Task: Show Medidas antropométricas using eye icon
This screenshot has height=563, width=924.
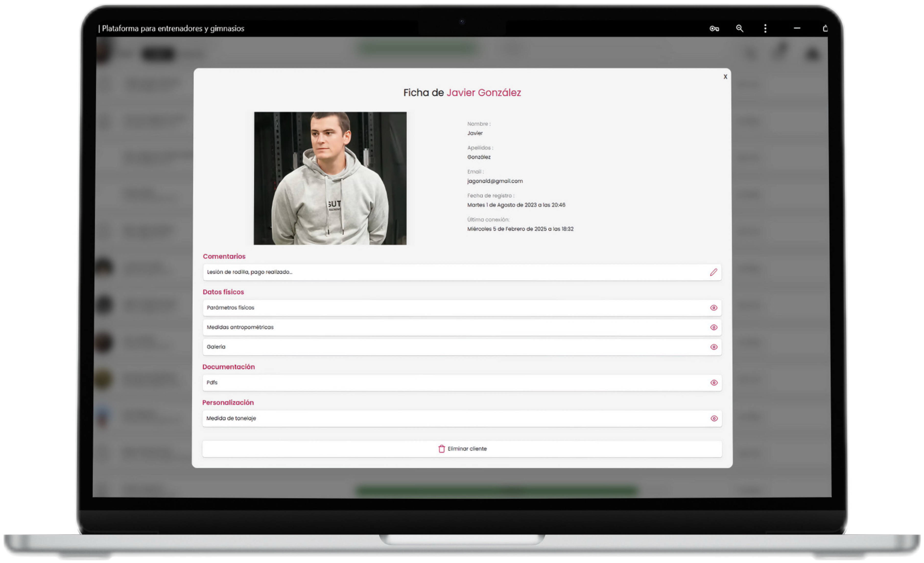Action: point(714,327)
